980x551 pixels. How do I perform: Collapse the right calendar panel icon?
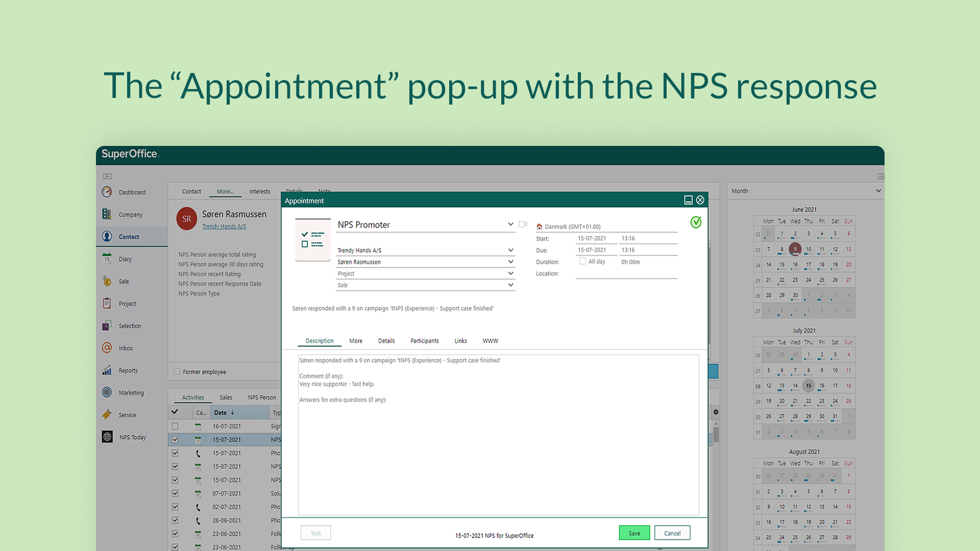pos(880,177)
